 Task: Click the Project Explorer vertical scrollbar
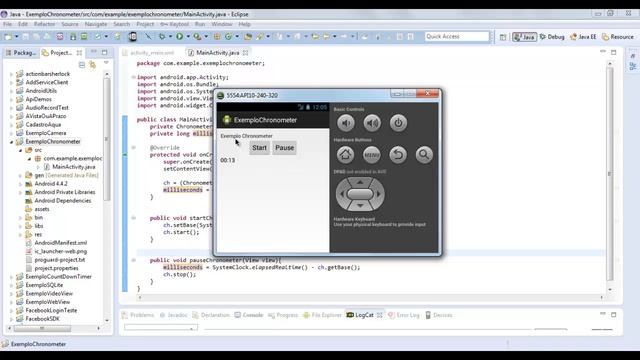point(107,139)
